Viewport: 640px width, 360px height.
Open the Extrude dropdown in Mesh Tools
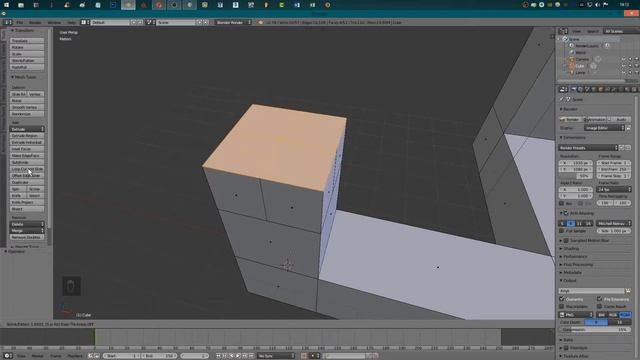click(27, 129)
